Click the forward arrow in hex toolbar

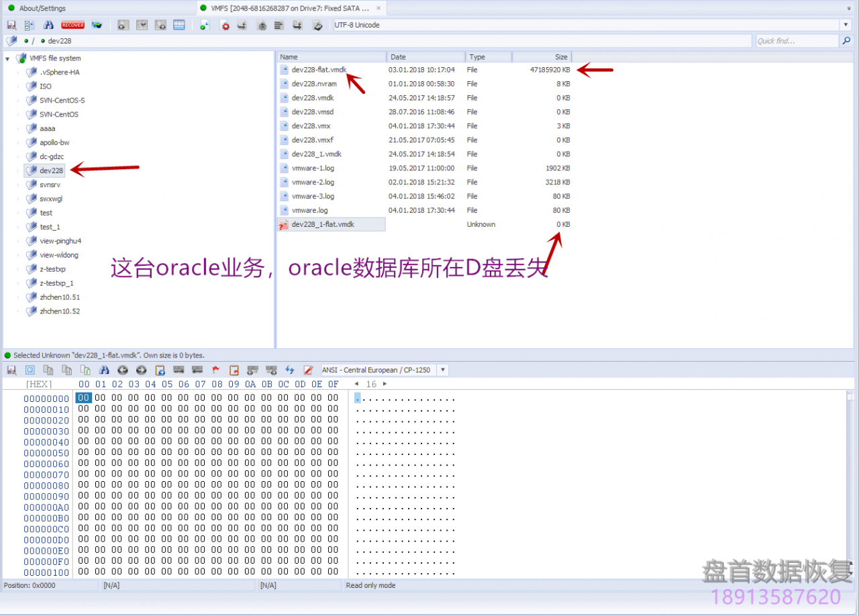[141, 370]
